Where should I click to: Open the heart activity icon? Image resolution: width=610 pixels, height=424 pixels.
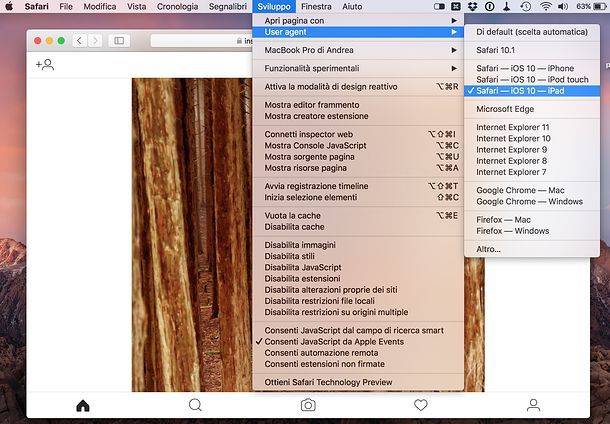[x=421, y=405]
